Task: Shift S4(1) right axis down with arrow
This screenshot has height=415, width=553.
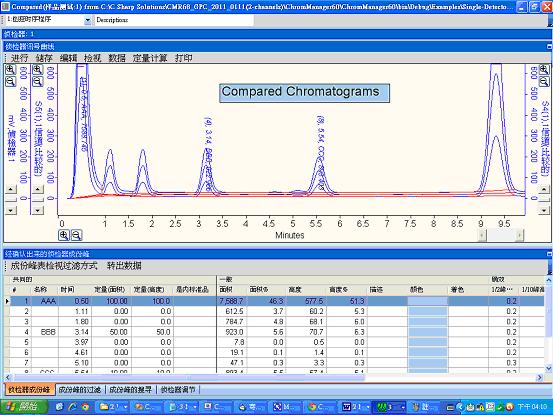Action: point(544,210)
